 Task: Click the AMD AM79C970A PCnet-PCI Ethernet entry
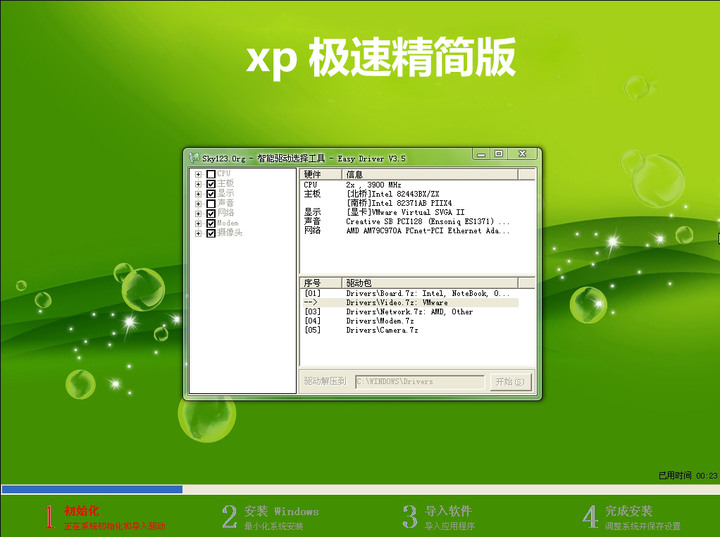[428, 231]
